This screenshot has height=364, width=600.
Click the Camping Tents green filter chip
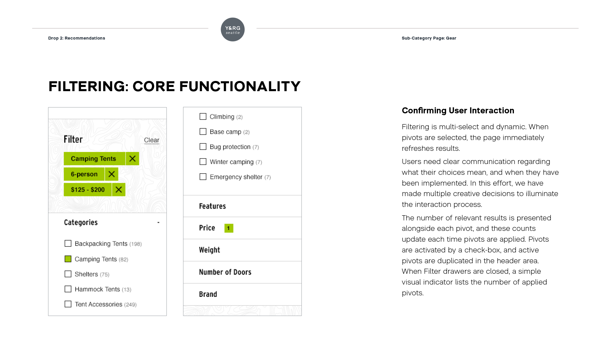coord(94,159)
